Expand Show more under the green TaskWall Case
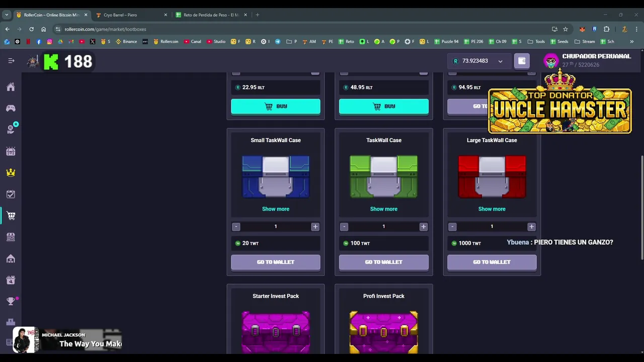 (x=384, y=209)
